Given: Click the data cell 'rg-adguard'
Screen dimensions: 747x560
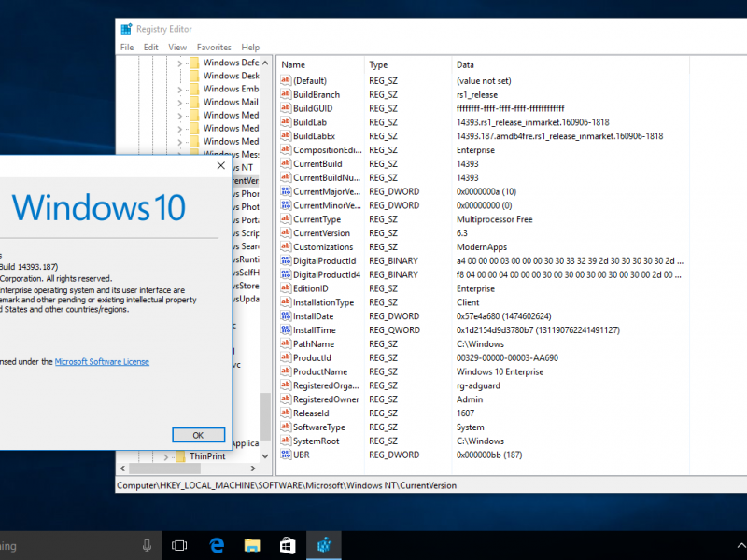Looking at the screenshot, I should pyautogui.click(x=478, y=385).
